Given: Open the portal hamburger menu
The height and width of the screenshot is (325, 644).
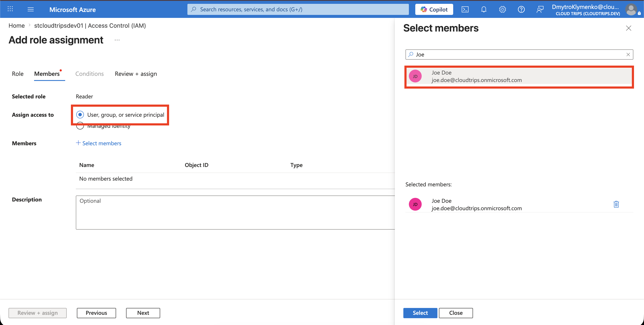Looking at the screenshot, I should (30, 9).
